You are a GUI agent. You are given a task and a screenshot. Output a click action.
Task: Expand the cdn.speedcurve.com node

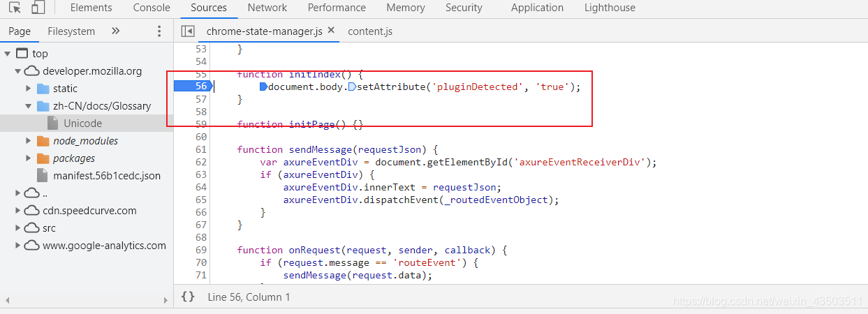[18, 211]
